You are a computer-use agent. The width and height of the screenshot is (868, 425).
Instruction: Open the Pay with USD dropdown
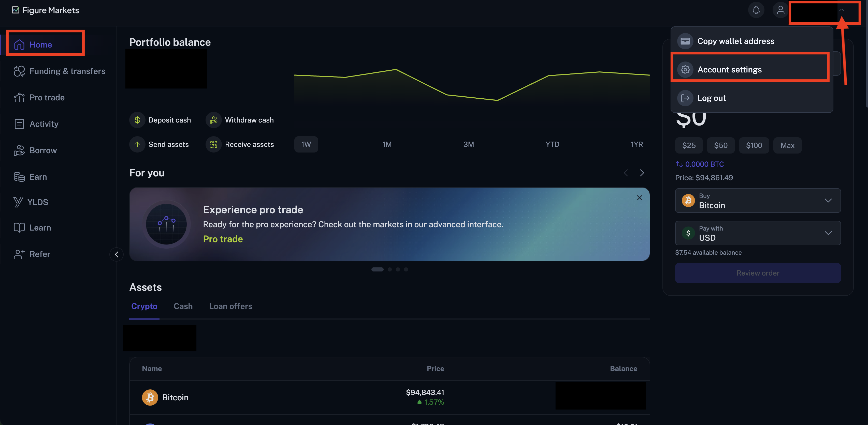[758, 233]
